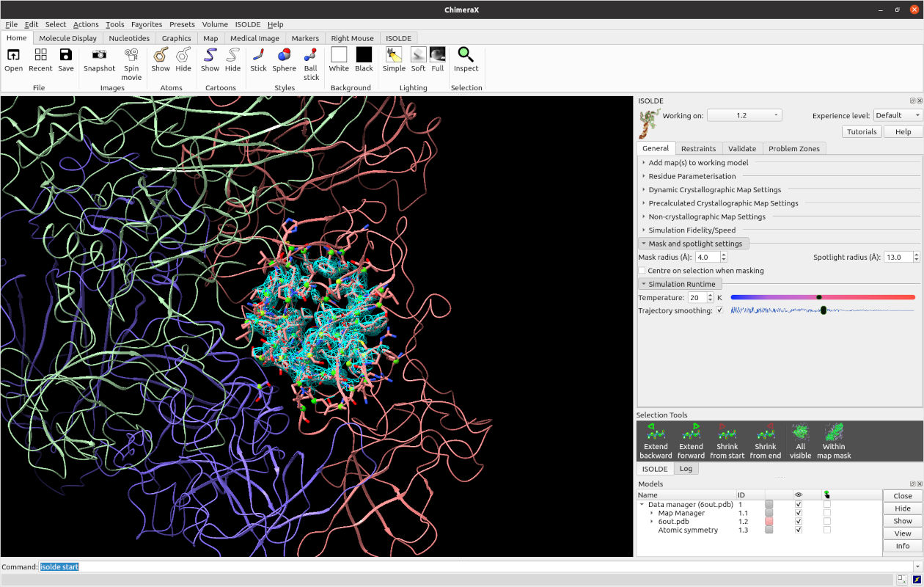Image resolution: width=924 pixels, height=587 pixels.
Task: Expand Add map(s) to working model
Action: 700,163
